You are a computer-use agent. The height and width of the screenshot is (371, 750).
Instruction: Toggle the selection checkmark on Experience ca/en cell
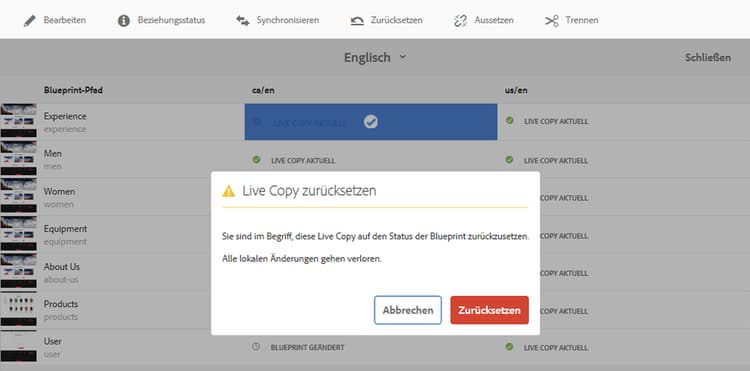point(371,122)
